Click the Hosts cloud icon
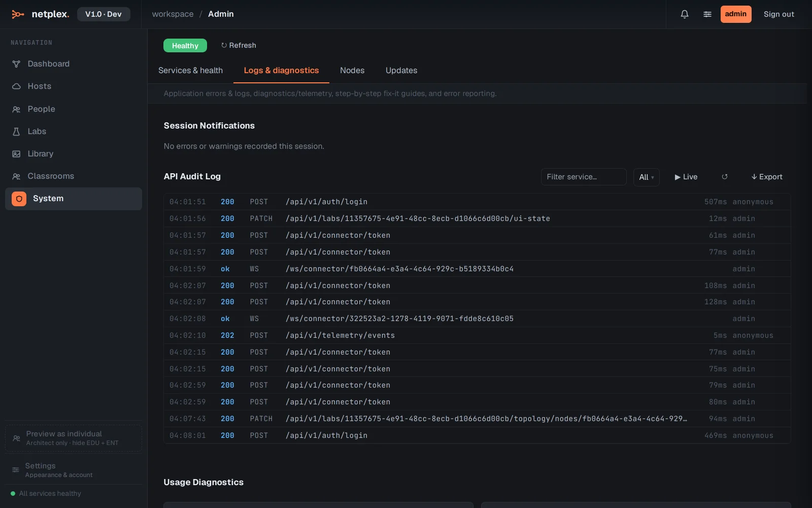This screenshot has height=508, width=812. 16,86
